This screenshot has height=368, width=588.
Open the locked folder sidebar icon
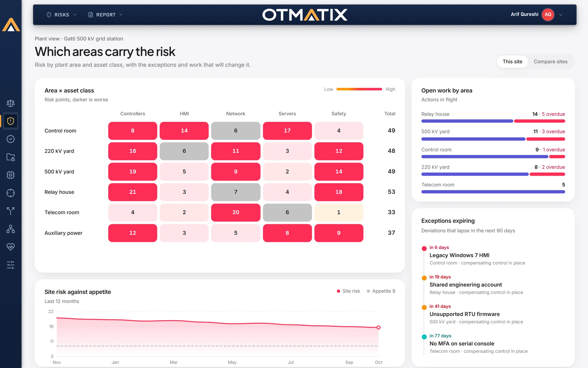pyautogui.click(x=11, y=157)
